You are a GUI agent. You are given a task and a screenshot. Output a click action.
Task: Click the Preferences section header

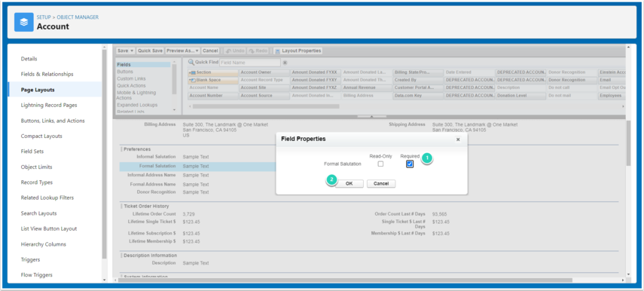click(137, 149)
